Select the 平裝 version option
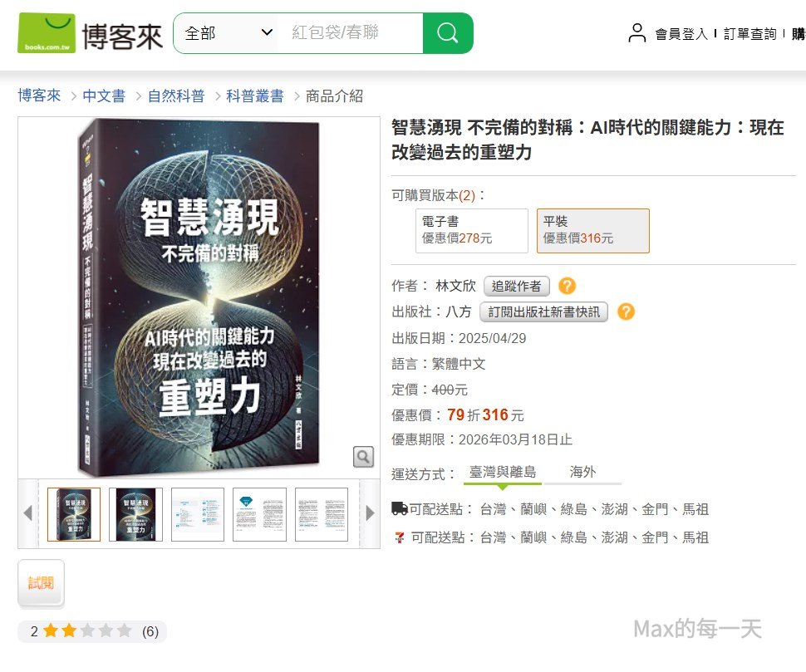Image resolution: width=806 pixels, height=672 pixels. click(592, 231)
